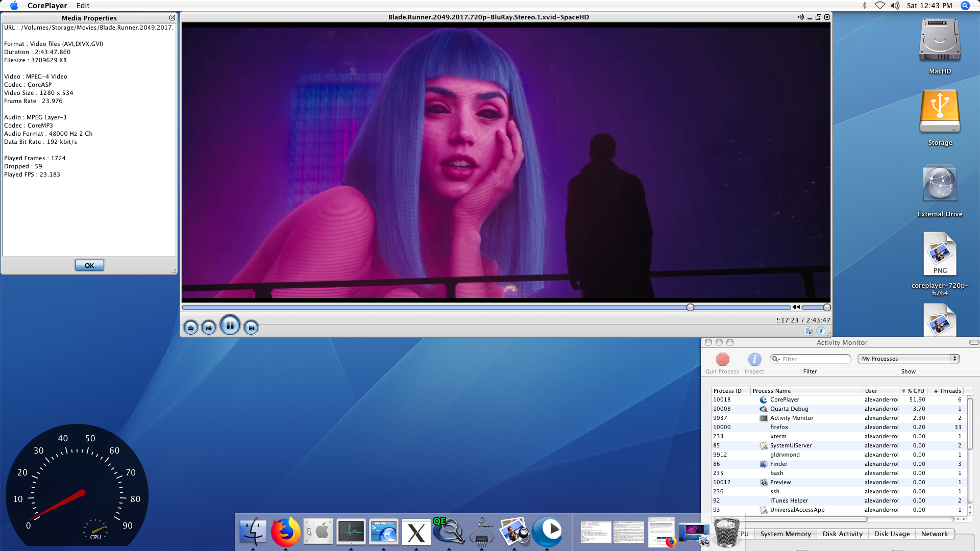
Task: Click the eject/open file button in CorePlayer
Action: point(190,328)
